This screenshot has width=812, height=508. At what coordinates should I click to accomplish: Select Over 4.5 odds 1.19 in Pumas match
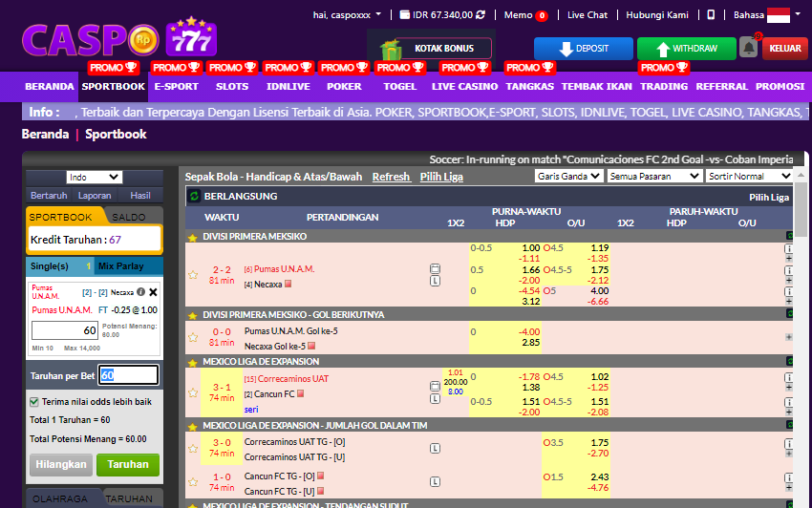coord(600,248)
